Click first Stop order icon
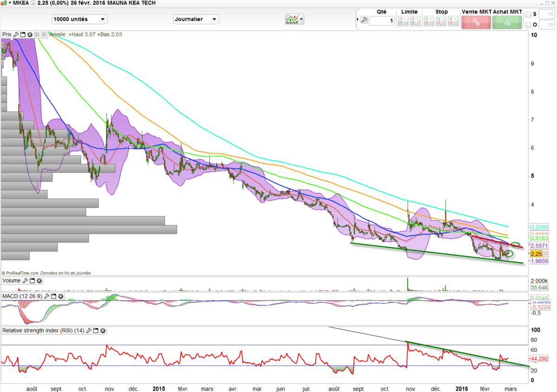 [429, 21]
